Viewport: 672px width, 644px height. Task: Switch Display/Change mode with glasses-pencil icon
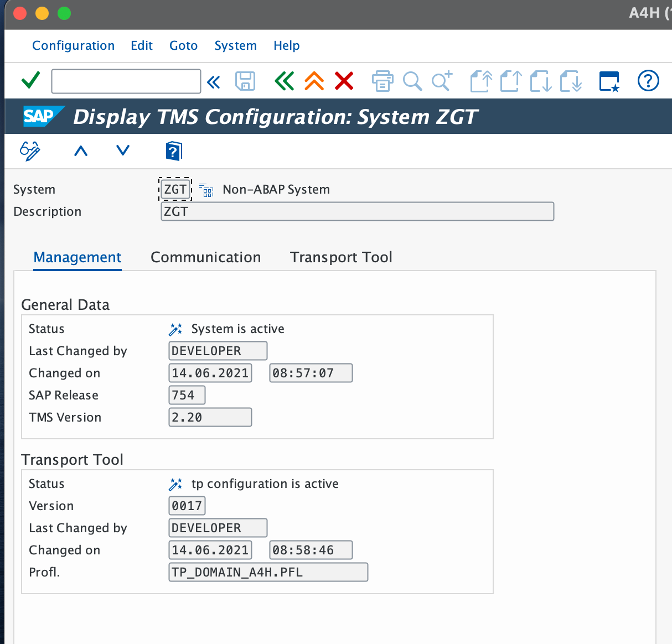30,150
